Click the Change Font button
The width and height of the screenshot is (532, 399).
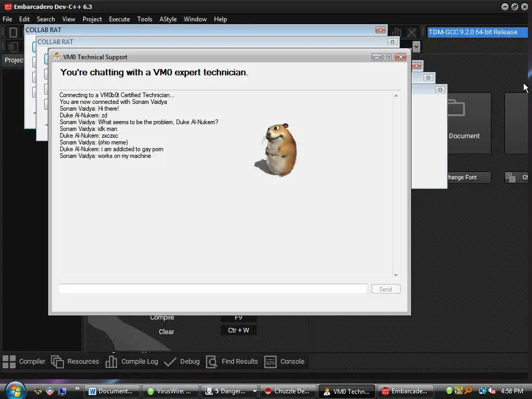pyautogui.click(x=469, y=177)
